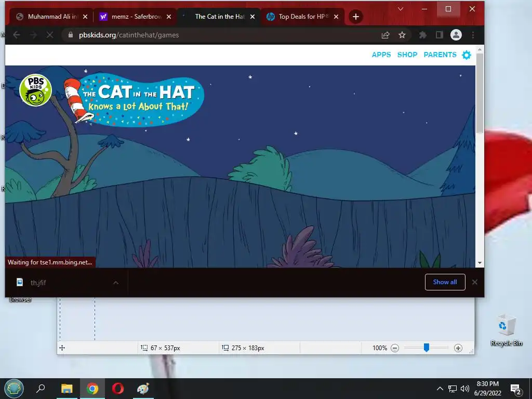Close the Top Deals for HP tab
The image size is (532, 399).
click(336, 17)
